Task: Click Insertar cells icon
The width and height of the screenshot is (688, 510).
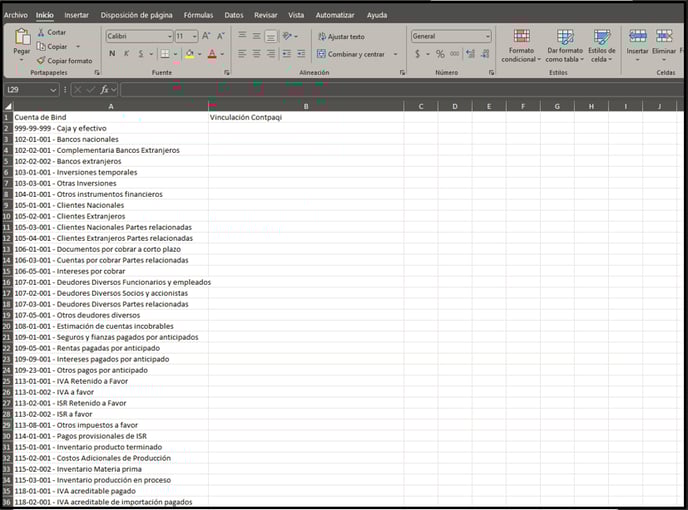Action: pos(638,36)
